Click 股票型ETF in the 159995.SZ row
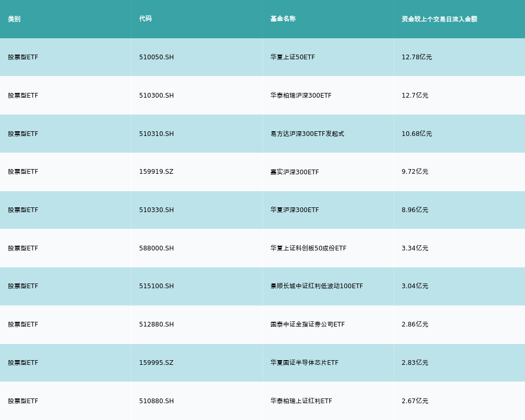The height and width of the screenshot is (420, 525). coord(23,363)
